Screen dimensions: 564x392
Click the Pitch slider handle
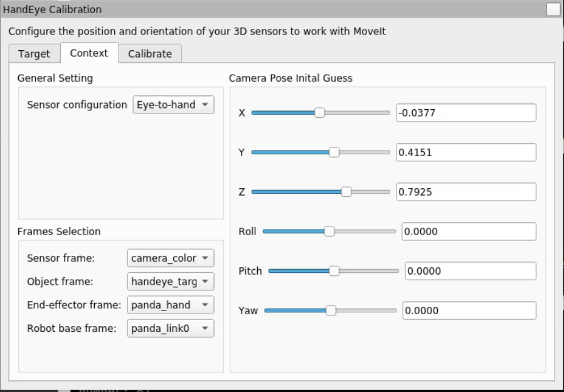click(334, 271)
